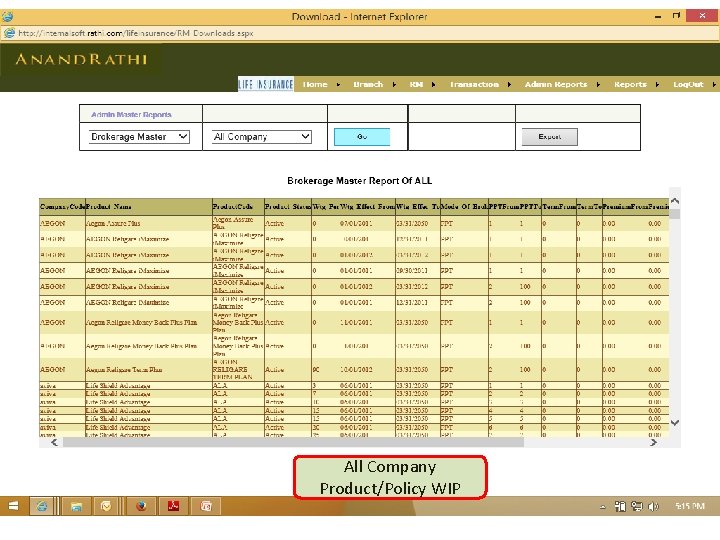Open File Explorer from the taskbar

(76, 506)
